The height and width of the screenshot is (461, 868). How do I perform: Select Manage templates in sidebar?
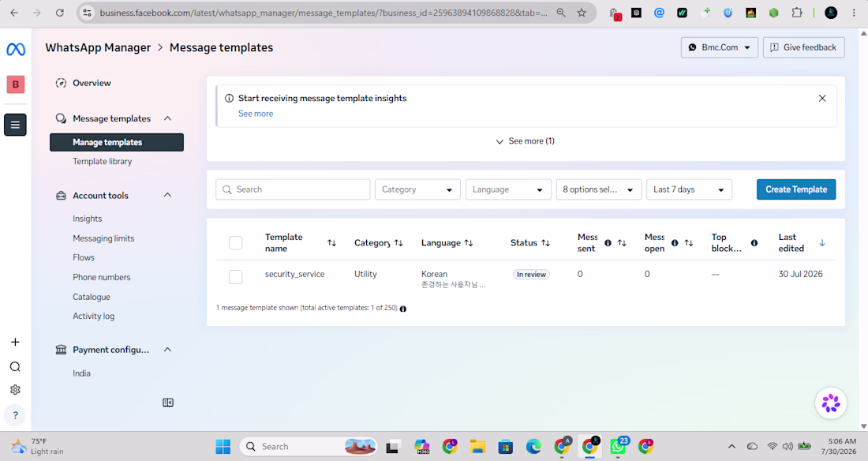coord(116,142)
